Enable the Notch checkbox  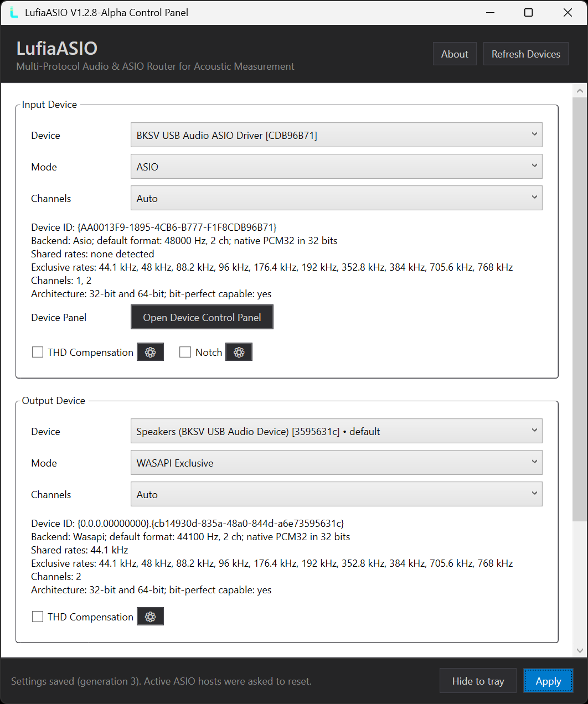185,352
